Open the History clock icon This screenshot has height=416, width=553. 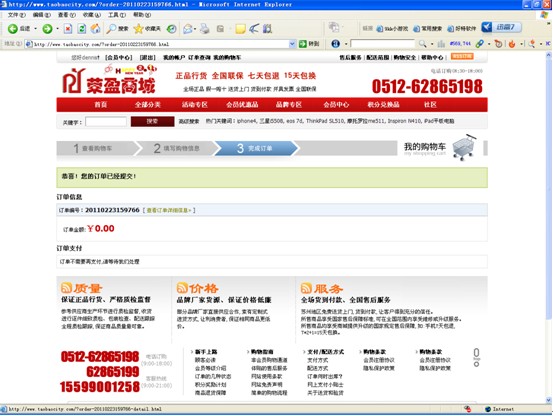172,29
